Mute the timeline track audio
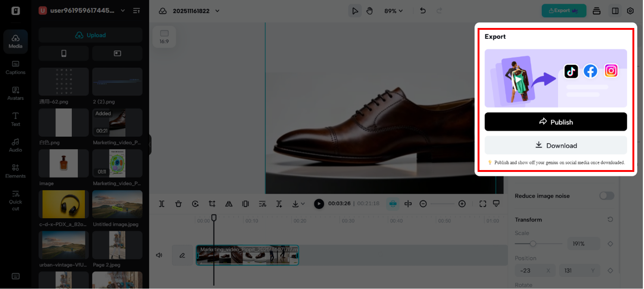 pos(159,255)
